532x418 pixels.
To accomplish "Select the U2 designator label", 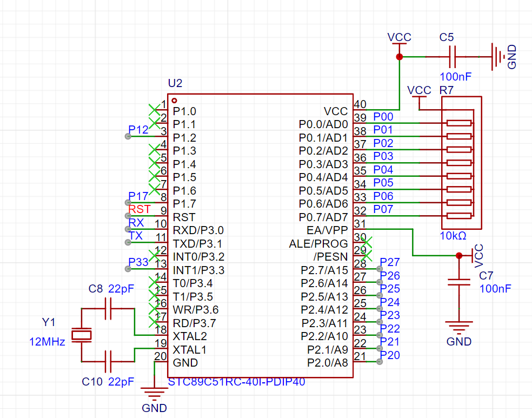I will [175, 83].
